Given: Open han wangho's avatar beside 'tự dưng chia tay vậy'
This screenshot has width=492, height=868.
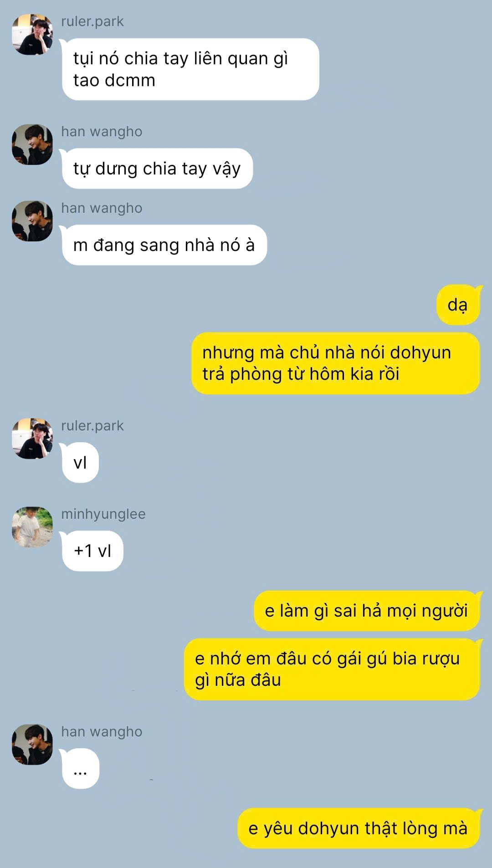Looking at the screenshot, I should click(32, 144).
